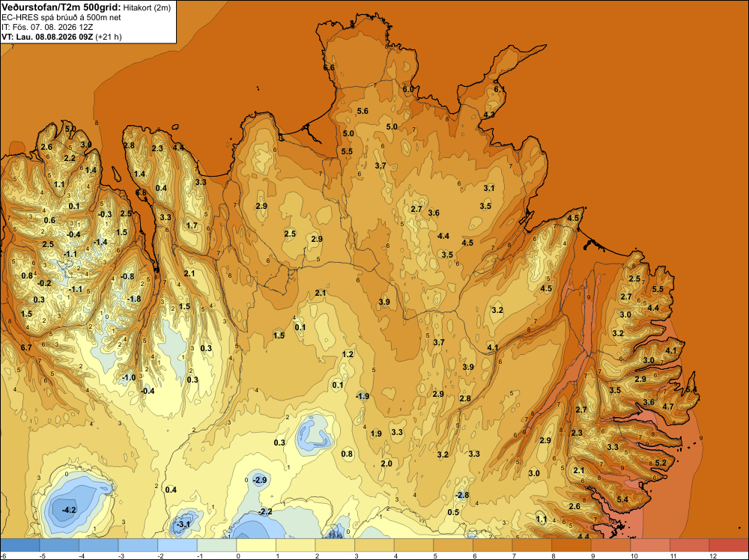The image size is (749, 560).
Task: Click the 1.2 temperature label
Action: point(348,354)
